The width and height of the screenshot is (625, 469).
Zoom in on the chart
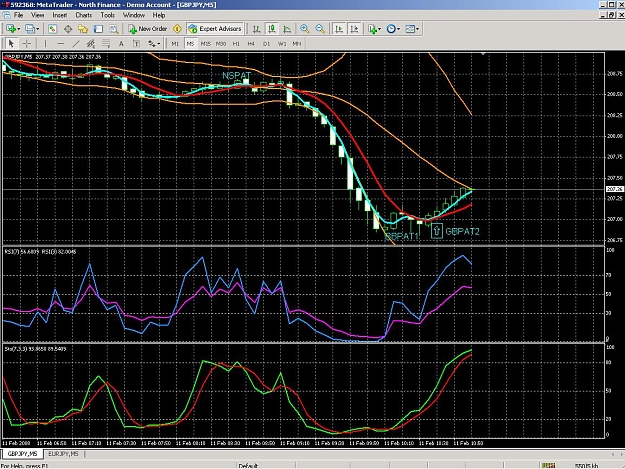[x=305, y=29]
